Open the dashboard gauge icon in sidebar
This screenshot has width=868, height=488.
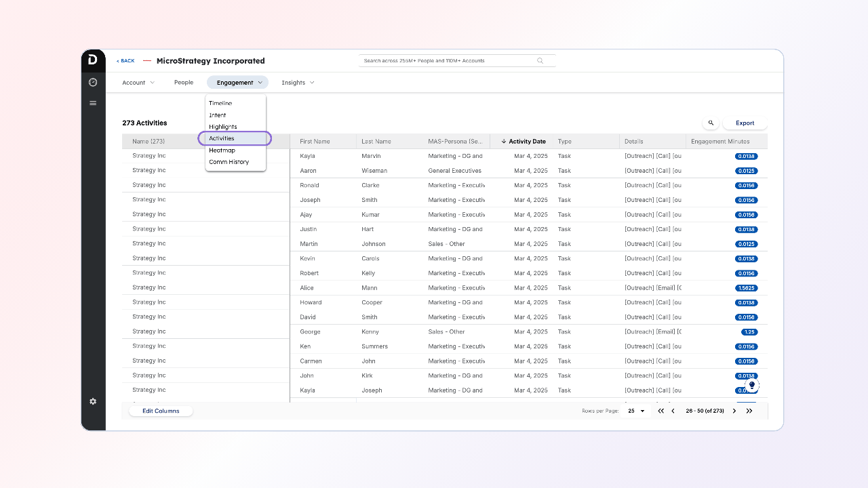point(93,82)
